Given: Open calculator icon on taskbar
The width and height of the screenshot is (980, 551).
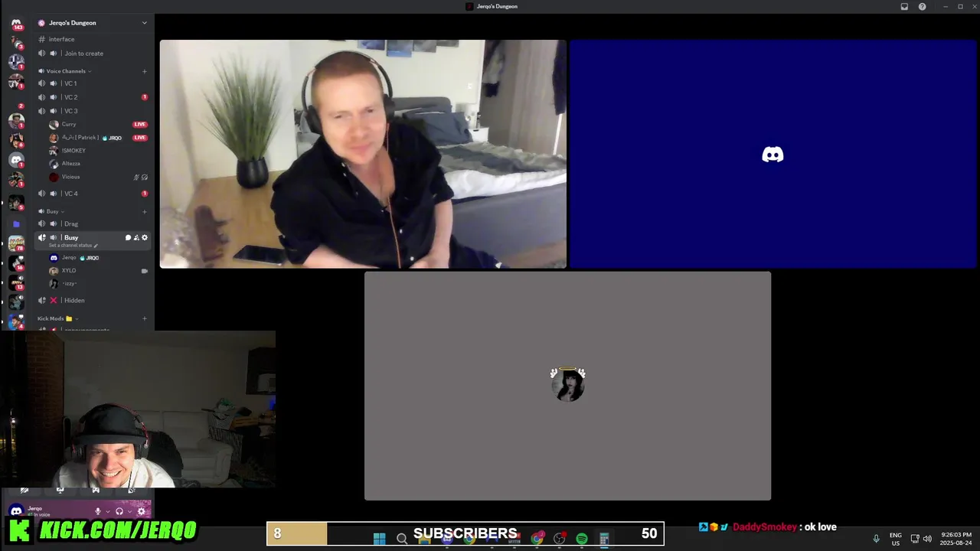Looking at the screenshot, I should (x=604, y=539).
